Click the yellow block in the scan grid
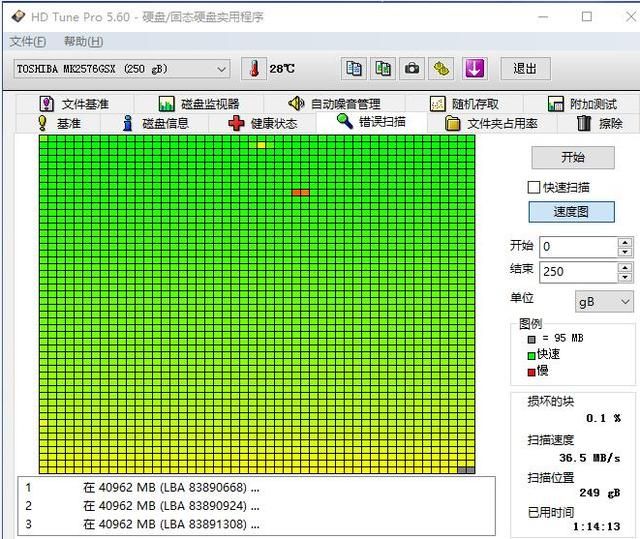Screen dimensions: 640x539 261,145
